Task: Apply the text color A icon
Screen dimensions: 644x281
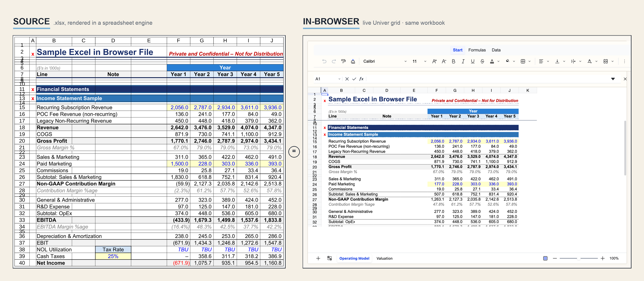Action: coord(492,61)
